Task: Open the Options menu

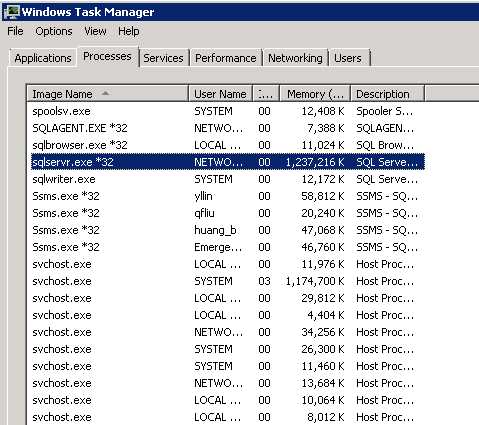Action: click(x=54, y=31)
